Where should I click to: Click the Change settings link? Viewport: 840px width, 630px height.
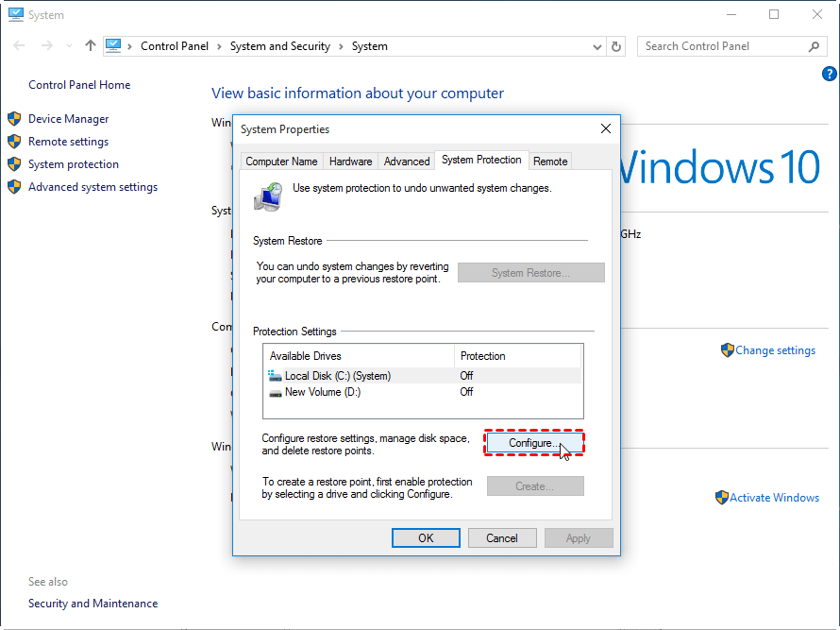pos(775,350)
